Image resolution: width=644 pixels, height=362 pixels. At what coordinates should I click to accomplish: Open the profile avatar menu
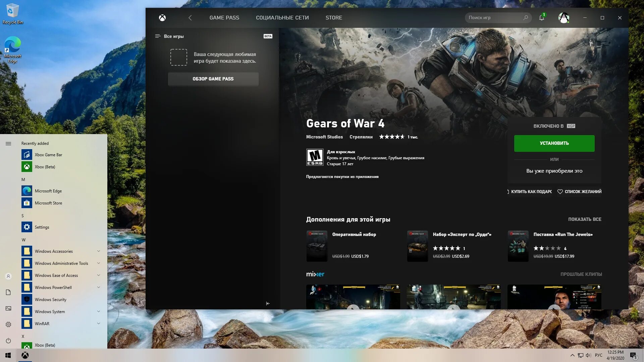(x=563, y=18)
